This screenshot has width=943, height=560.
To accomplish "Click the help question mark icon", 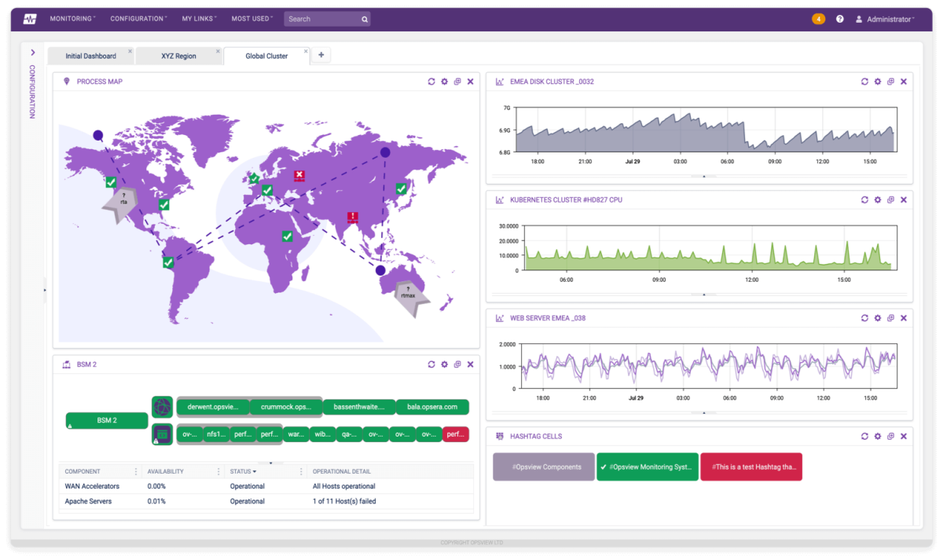I will point(839,17).
